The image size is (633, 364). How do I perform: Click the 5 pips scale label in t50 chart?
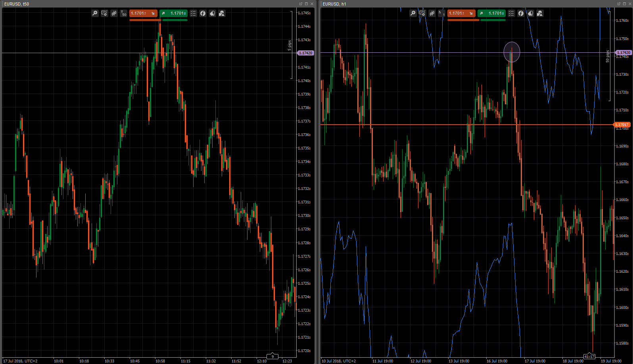[290, 45]
